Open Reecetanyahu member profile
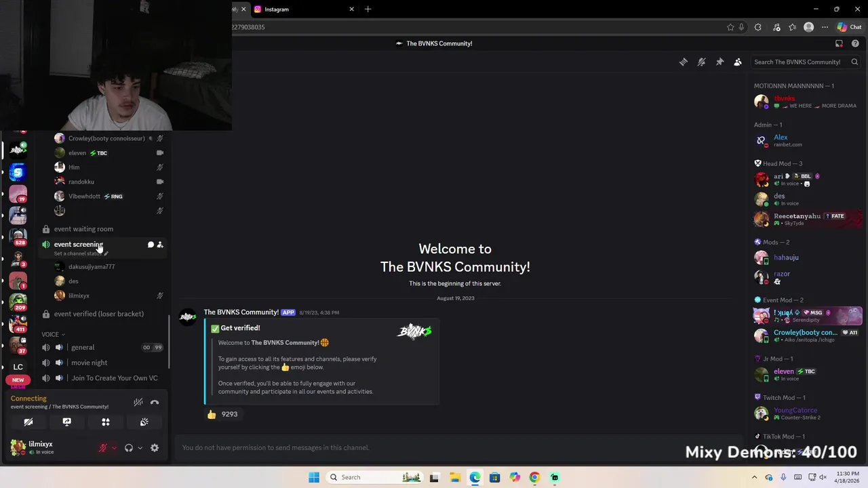The width and height of the screenshot is (868, 488). tap(807, 219)
